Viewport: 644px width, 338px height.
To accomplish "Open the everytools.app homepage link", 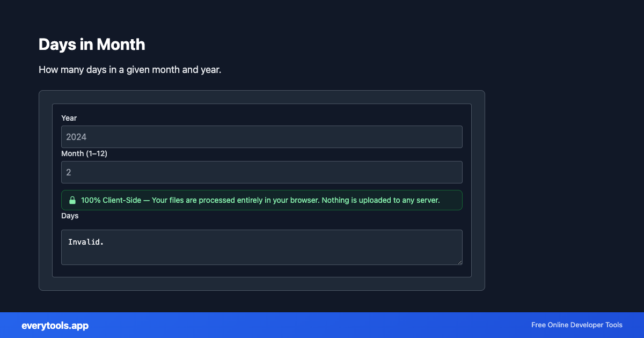I will [x=55, y=325].
